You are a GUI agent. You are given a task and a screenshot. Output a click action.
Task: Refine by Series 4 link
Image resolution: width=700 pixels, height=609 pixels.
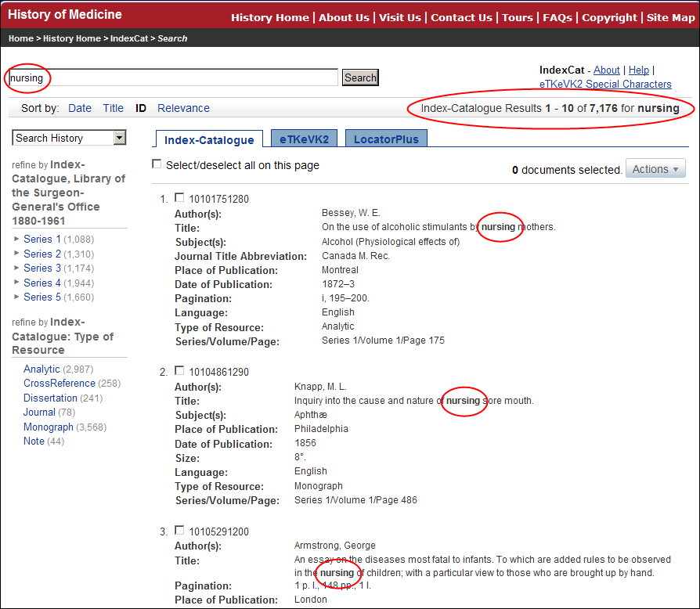coord(42,283)
